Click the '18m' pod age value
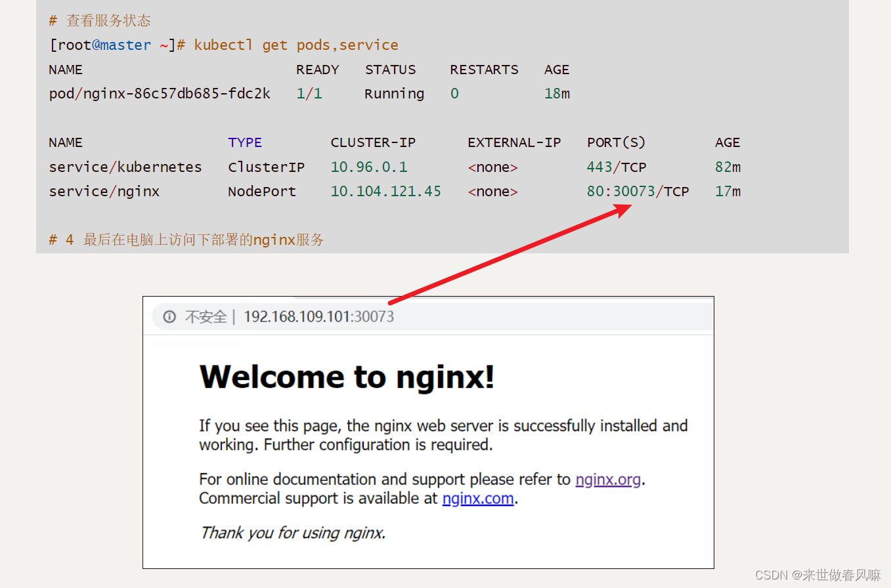The width and height of the screenshot is (891, 588). coord(557,93)
